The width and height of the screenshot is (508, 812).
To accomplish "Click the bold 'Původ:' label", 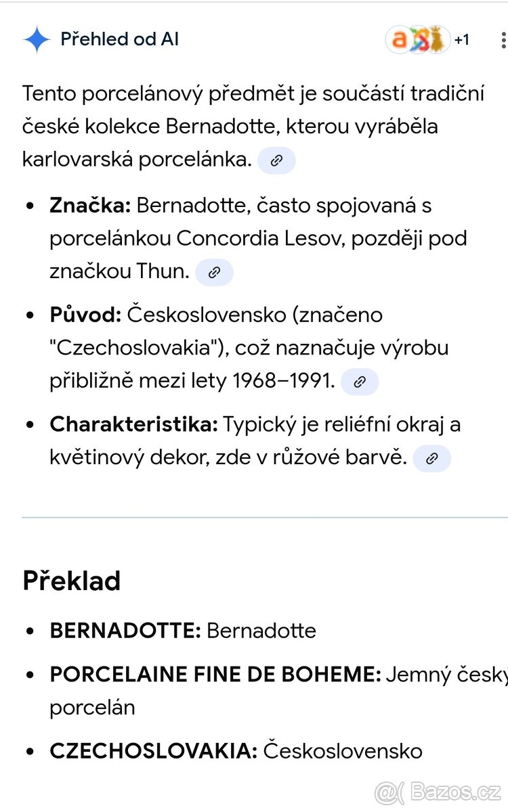I will 85,315.
